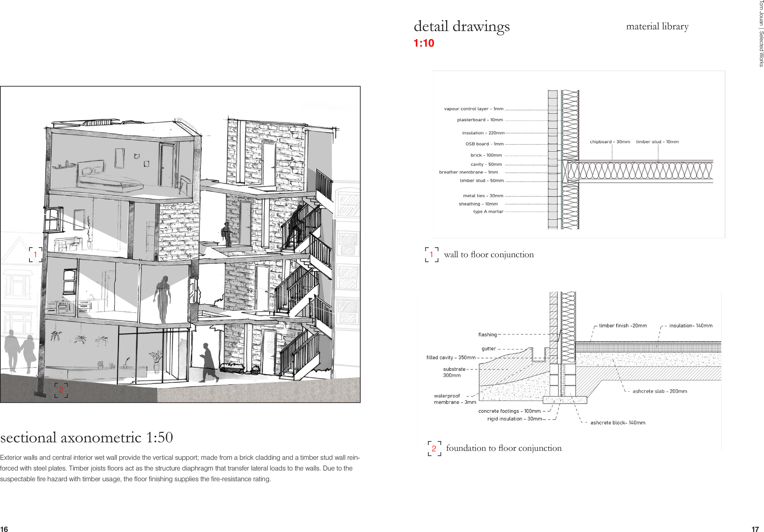Image resolution: width=764 pixels, height=532 pixels.
Task: Click 'wall to floor conjunction' caption
Action: pyautogui.click(x=488, y=255)
